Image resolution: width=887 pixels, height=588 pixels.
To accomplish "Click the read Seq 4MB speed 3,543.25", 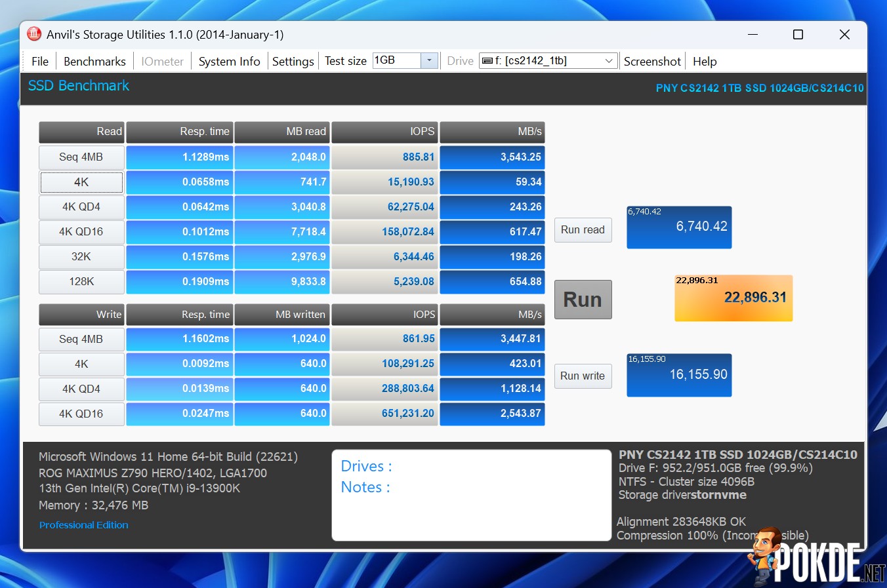I will 492,157.
